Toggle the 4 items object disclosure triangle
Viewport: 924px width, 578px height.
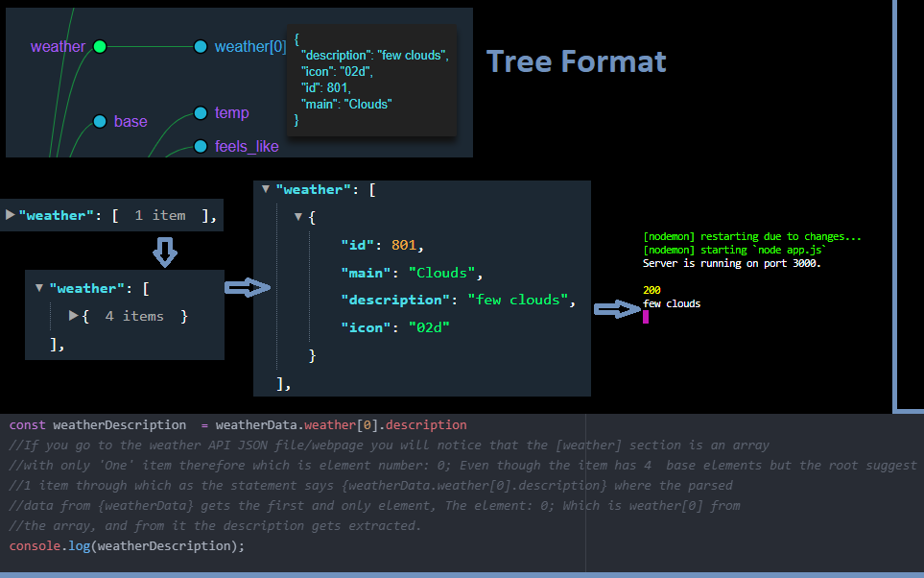pos(75,315)
